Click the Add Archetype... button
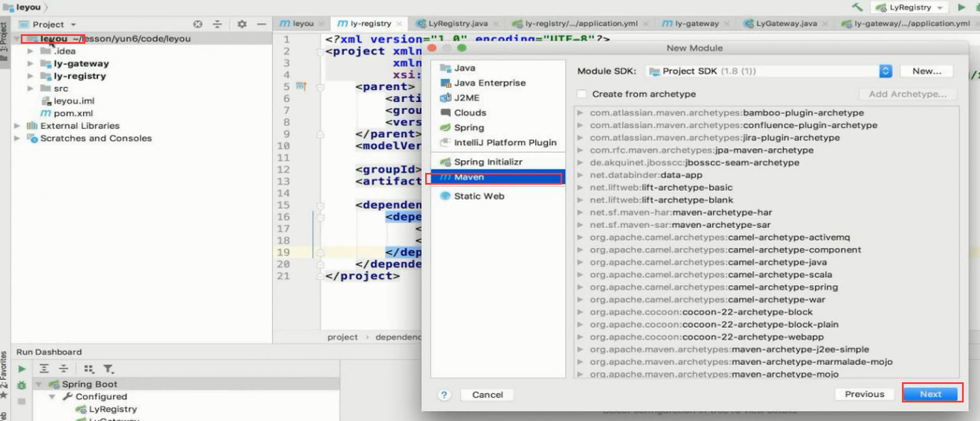Screen dimensions: 980x421 point(908,94)
